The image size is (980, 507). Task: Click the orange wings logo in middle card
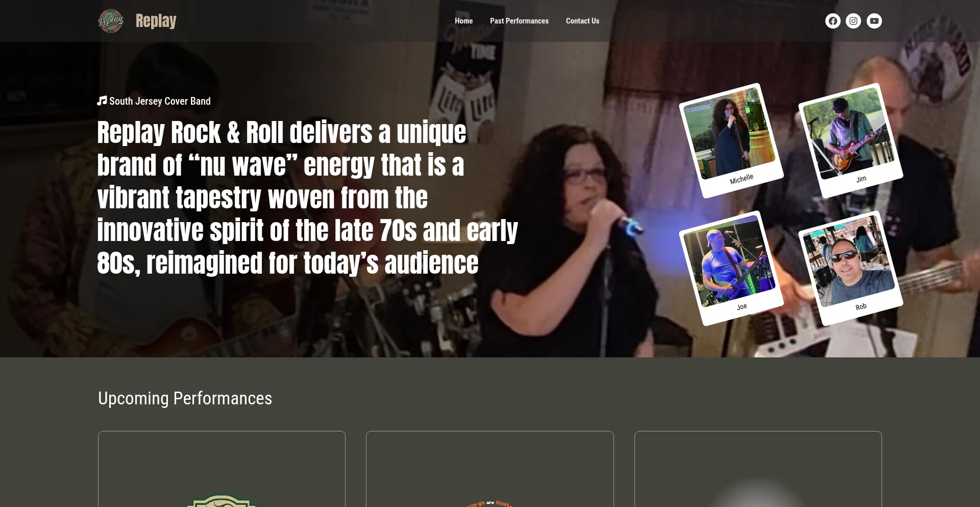490,503
